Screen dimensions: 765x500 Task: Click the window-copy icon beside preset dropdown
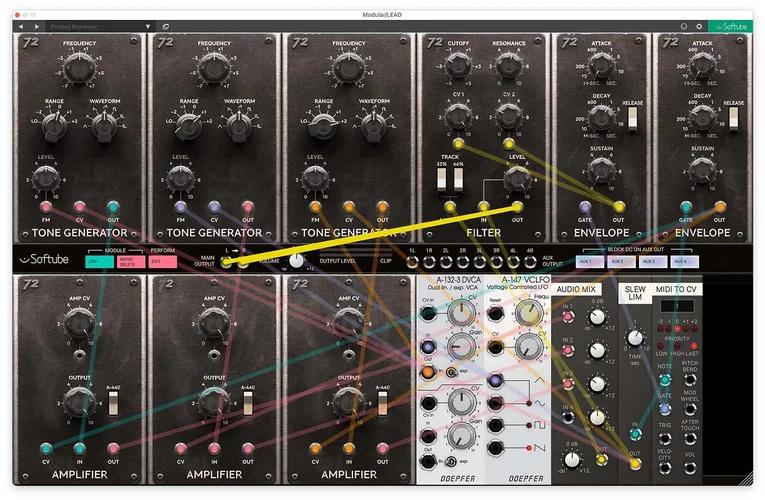(165, 26)
